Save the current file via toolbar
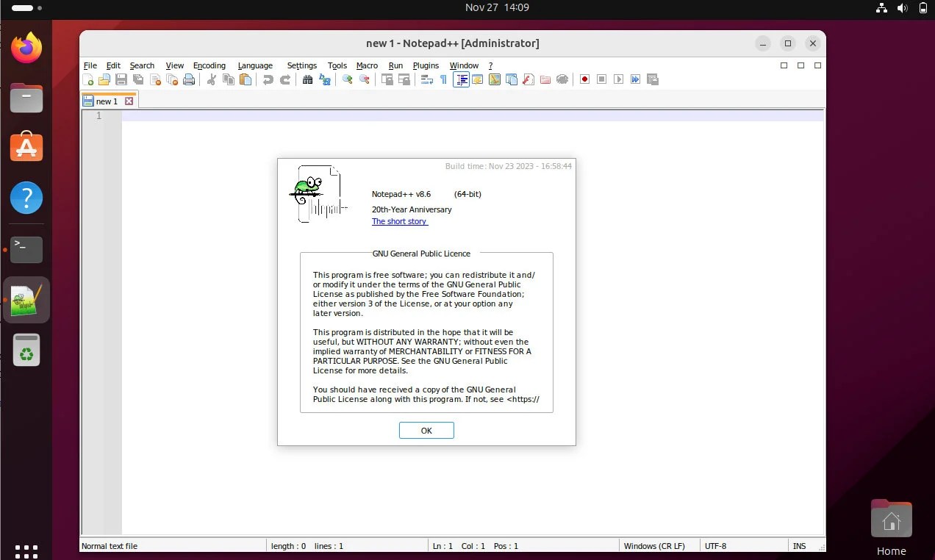935x560 pixels. coord(121,79)
